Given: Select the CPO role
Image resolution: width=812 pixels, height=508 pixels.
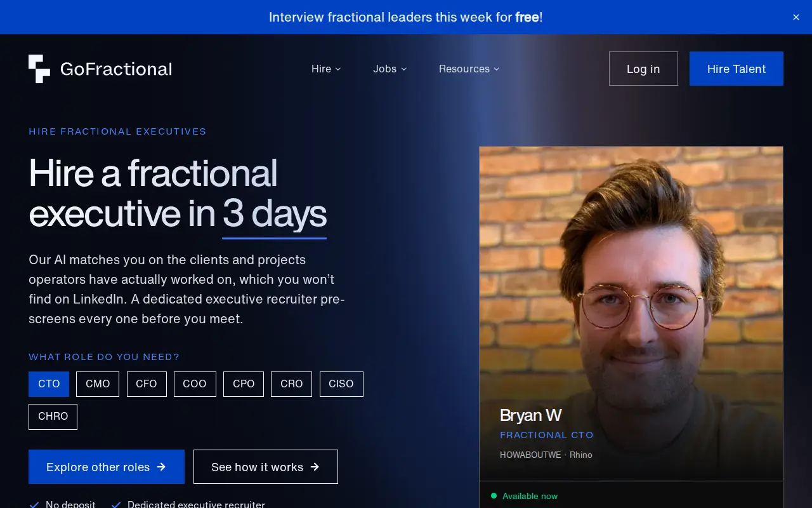Looking at the screenshot, I should 244,384.
